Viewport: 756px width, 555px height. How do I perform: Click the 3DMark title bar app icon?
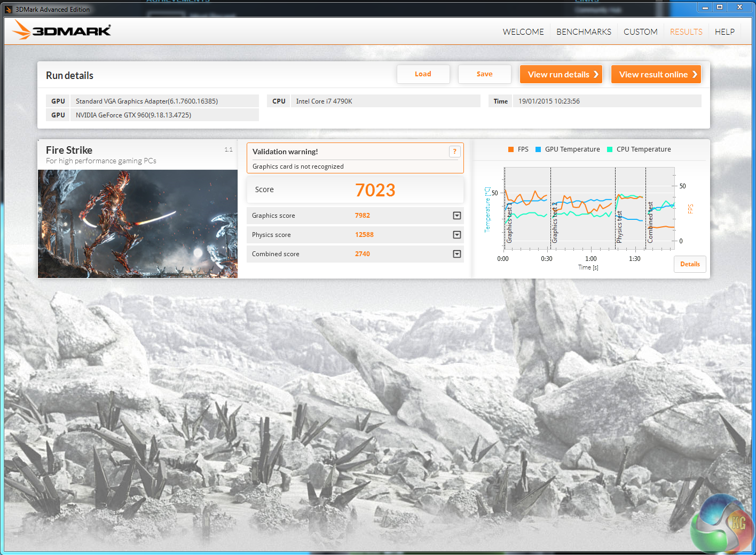pos(9,10)
